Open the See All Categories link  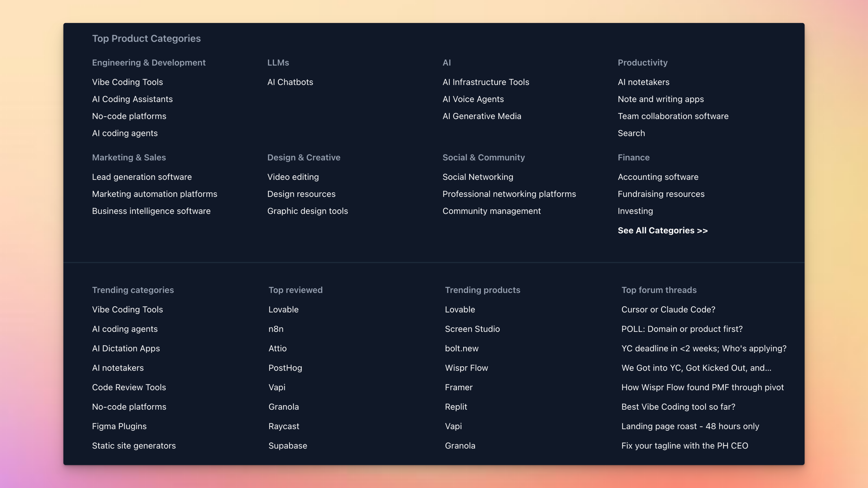click(662, 230)
